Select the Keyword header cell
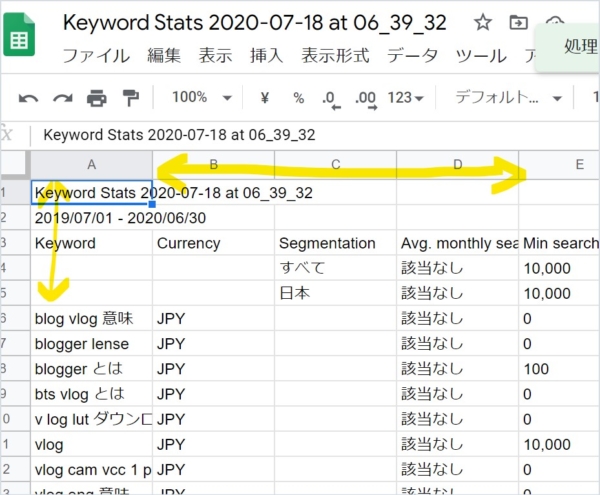600x495 pixels. [91, 243]
